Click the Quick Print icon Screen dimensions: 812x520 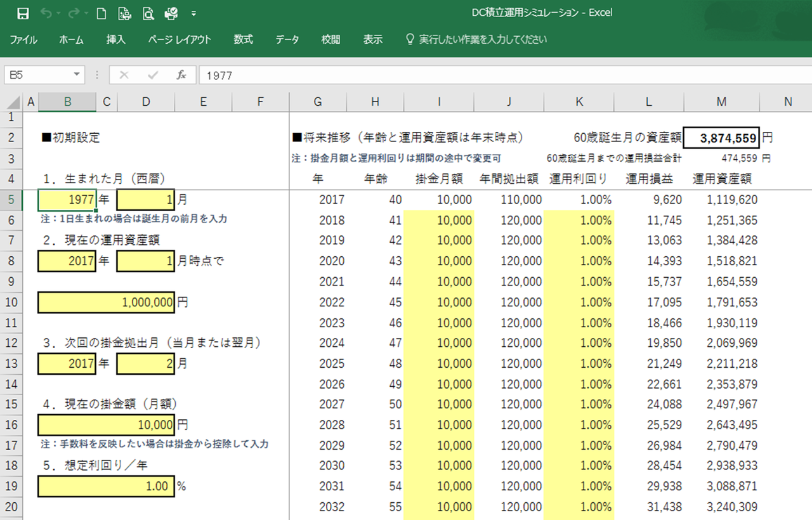(124, 12)
